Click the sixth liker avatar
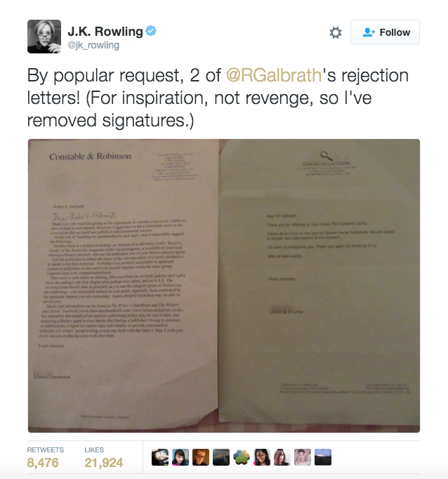Screen dimensions: 448x479 coord(262,457)
